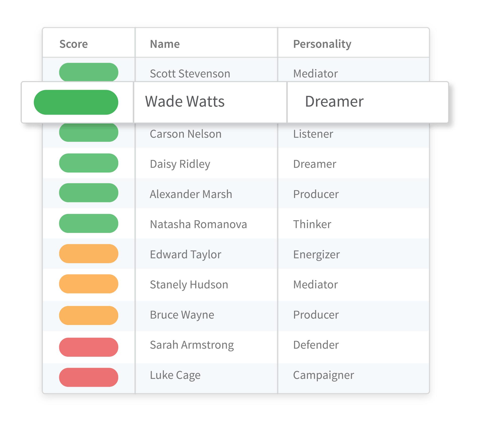Click Natasha Romanova's Thinker personality
The image size is (504, 426).
click(x=312, y=224)
